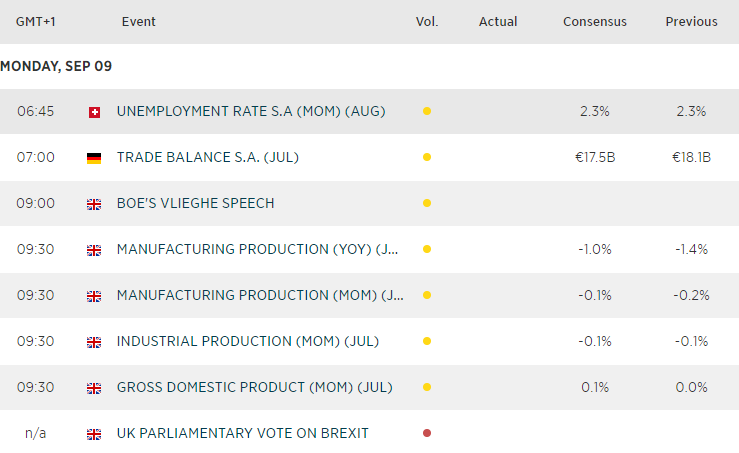Open UK Parliamentary Vote on Brexit event
Image resolution: width=739 pixels, height=453 pixels.
[242, 434]
